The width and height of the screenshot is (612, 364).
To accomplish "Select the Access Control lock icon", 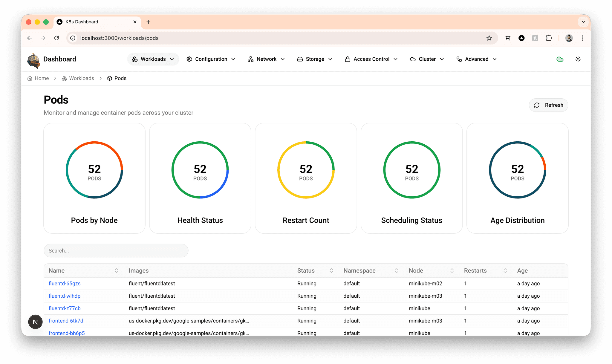I will coord(348,59).
